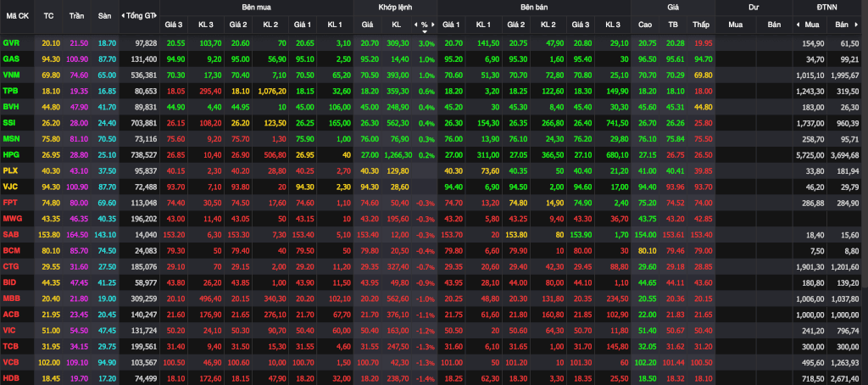This screenshot has height=385, width=868.
Task: Open the ACB ticker symbol
Action: click(x=10, y=315)
